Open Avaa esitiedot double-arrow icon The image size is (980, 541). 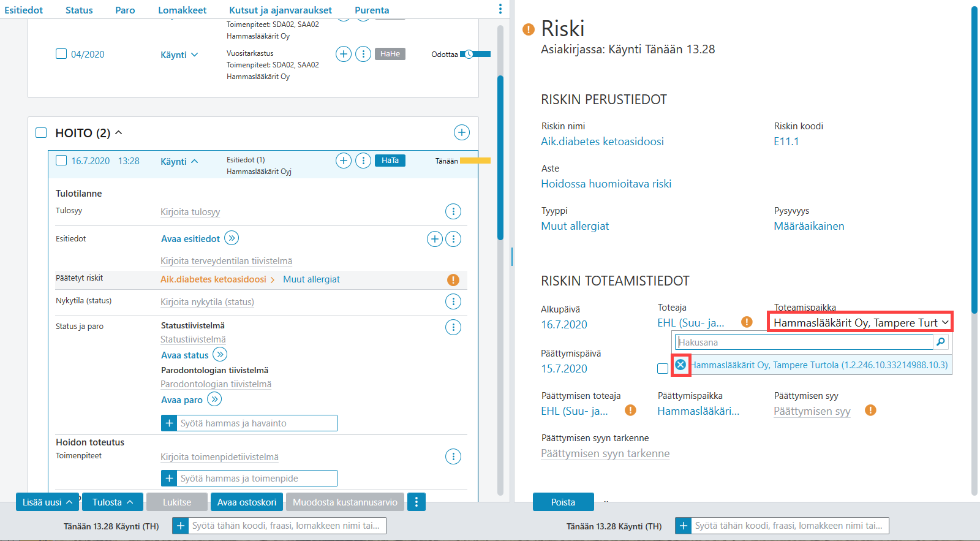(232, 238)
